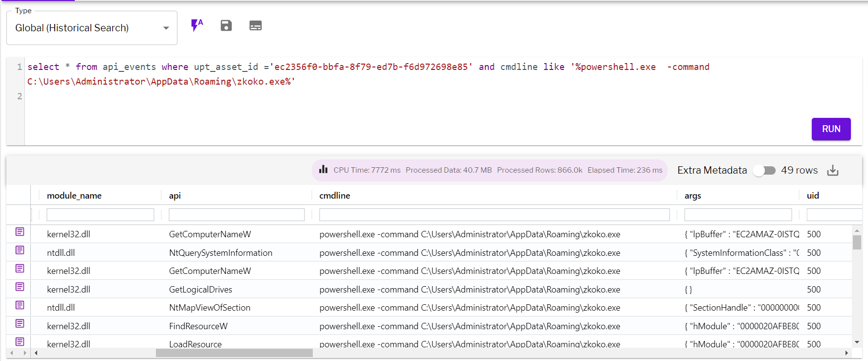Click the query statistics bar chart icon
The height and width of the screenshot is (361, 868).
(323, 170)
